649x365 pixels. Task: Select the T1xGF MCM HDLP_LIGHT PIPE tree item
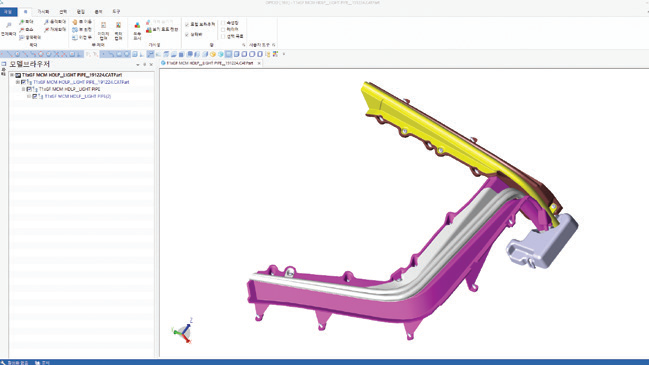pyautogui.click(x=70, y=89)
